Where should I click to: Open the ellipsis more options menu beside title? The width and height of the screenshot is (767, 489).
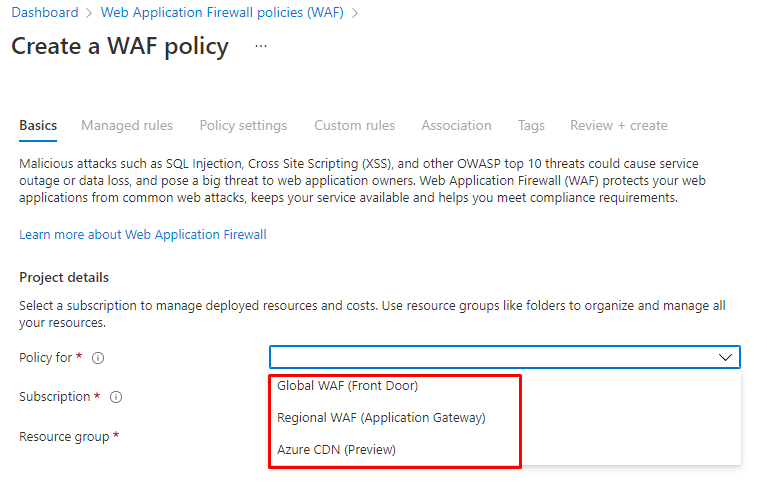261,47
